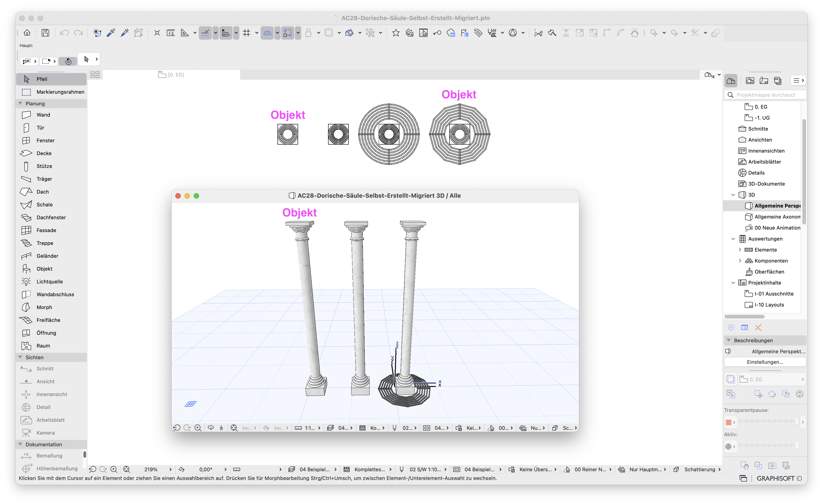Click the measure ruler icon in toolbar
Image resolution: width=823 pixels, height=504 pixels.
pos(171,33)
